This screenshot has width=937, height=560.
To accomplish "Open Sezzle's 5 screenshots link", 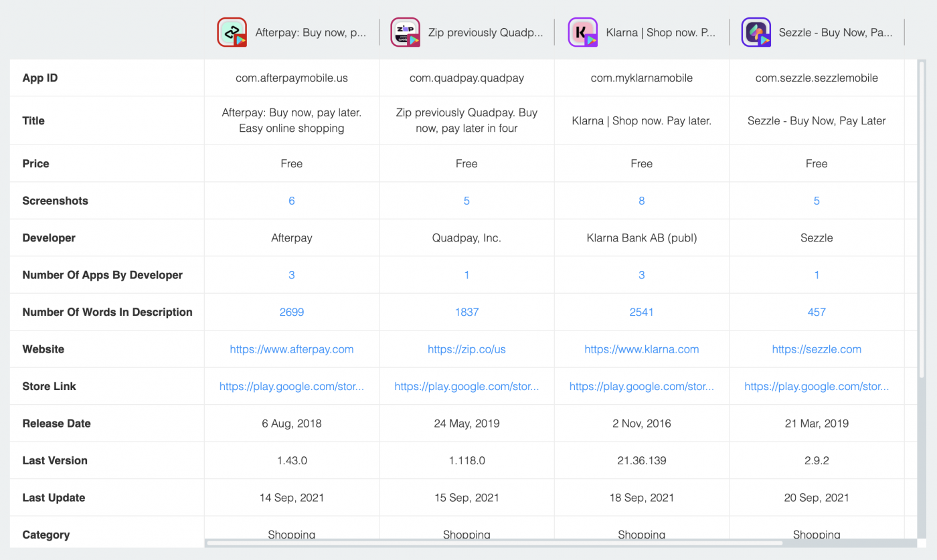I will [817, 200].
